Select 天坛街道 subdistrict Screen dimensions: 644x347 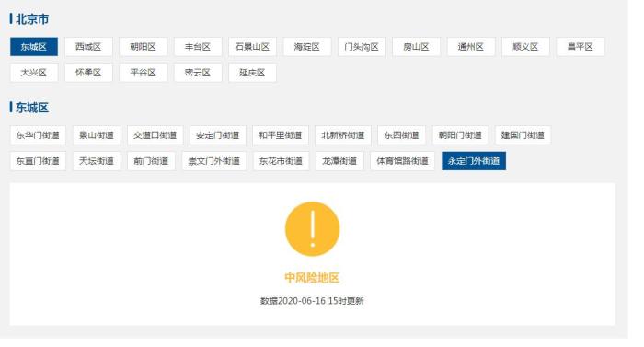97,161
